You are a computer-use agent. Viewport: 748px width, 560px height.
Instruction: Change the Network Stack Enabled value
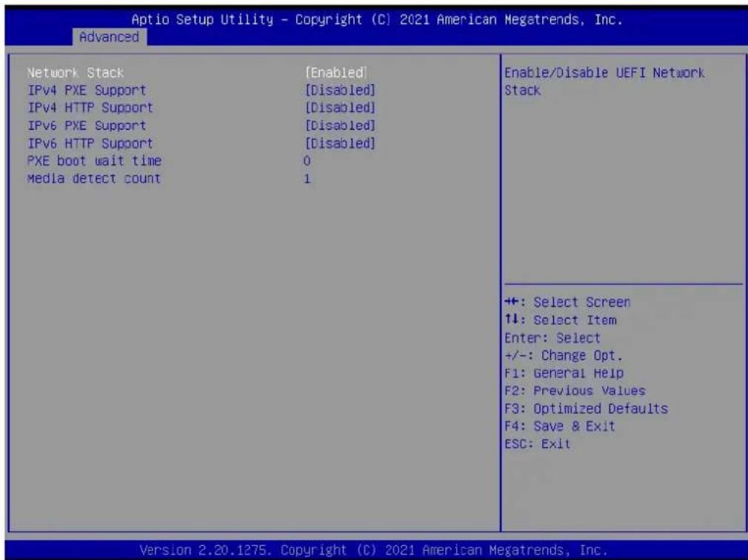point(335,73)
